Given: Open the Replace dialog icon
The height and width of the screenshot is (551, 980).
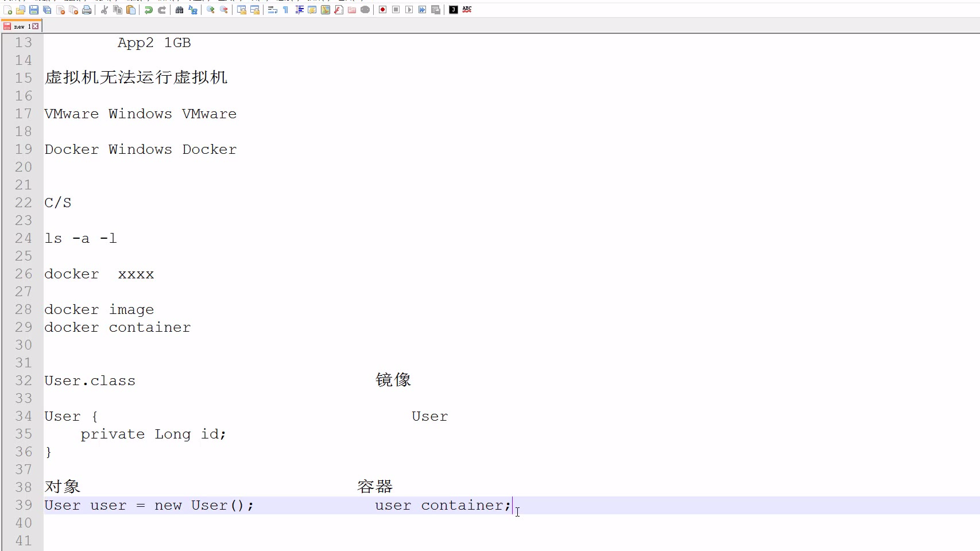Looking at the screenshot, I should click(x=193, y=10).
